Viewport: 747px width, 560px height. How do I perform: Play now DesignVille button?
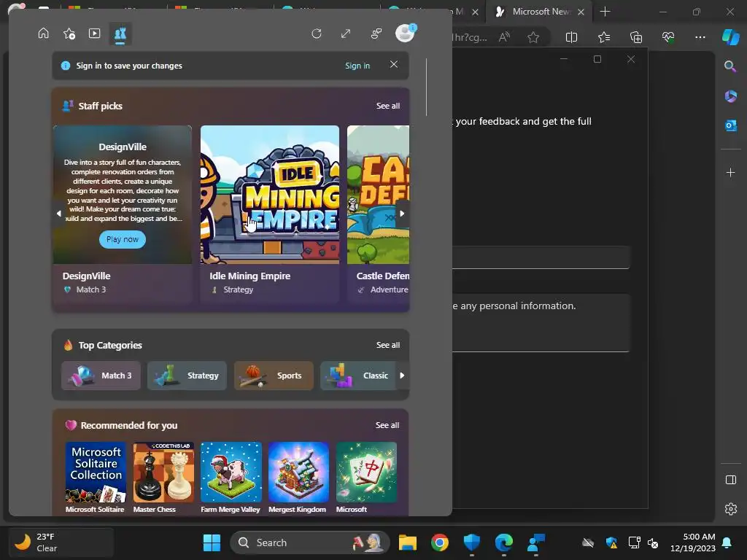pyautogui.click(x=123, y=239)
